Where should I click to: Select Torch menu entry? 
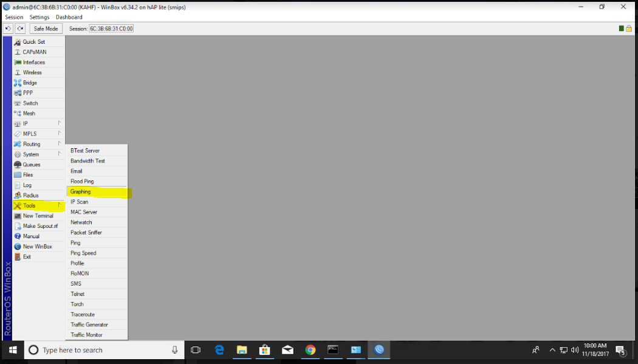[x=97, y=304]
